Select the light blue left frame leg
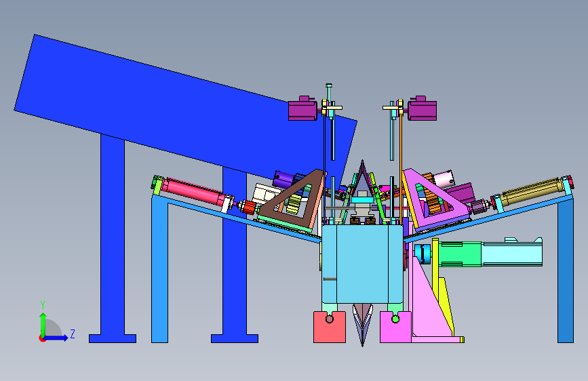This screenshot has height=381, width=588. click(x=160, y=270)
